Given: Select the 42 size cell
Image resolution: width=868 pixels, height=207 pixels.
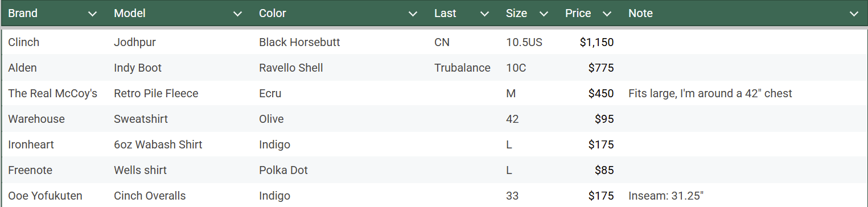Looking at the screenshot, I should point(512,119).
